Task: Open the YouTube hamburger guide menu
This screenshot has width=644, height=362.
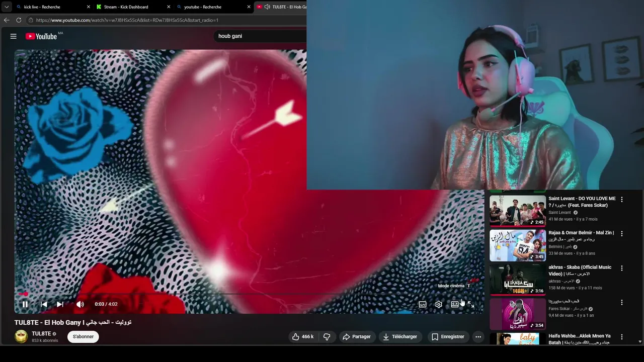Action: click(14, 36)
